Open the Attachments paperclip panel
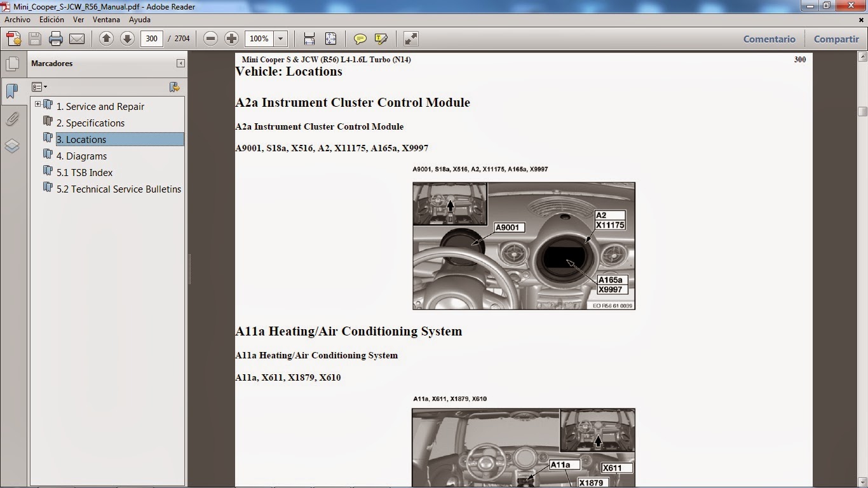Screen dimensions: 868x488 tap(11, 119)
